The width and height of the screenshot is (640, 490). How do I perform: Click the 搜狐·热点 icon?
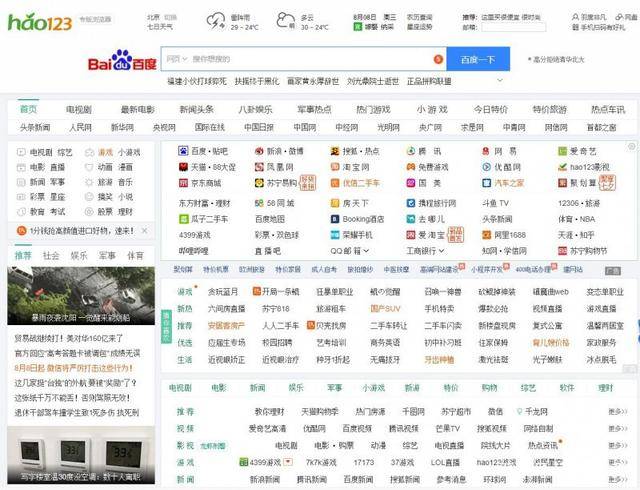[335, 151]
